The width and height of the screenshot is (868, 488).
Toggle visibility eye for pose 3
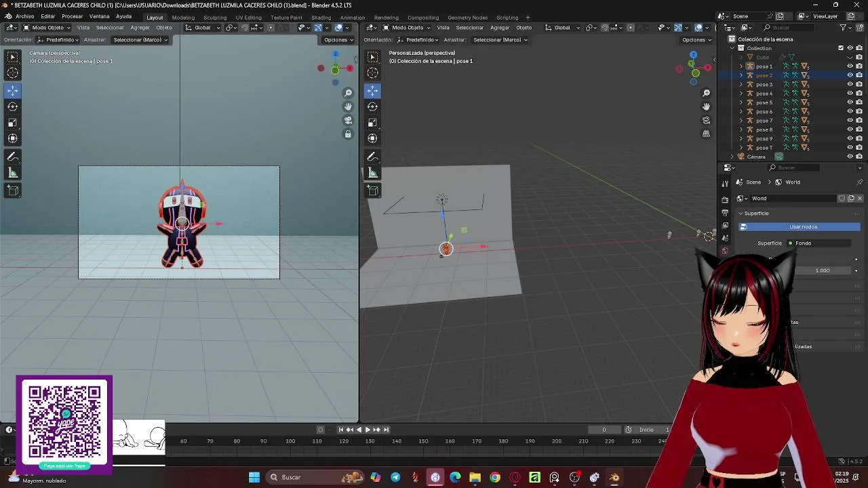point(850,85)
